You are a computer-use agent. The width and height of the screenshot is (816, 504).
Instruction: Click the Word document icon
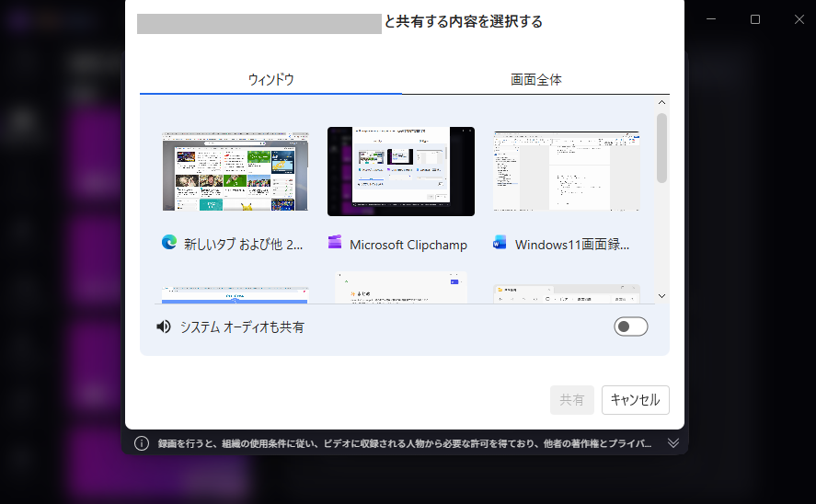click(500, 243)
